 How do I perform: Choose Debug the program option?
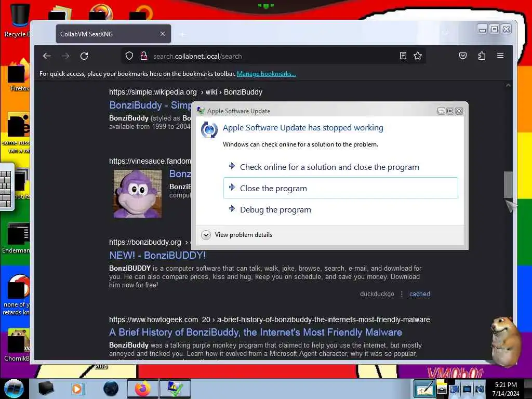click(x=341, y=209)
